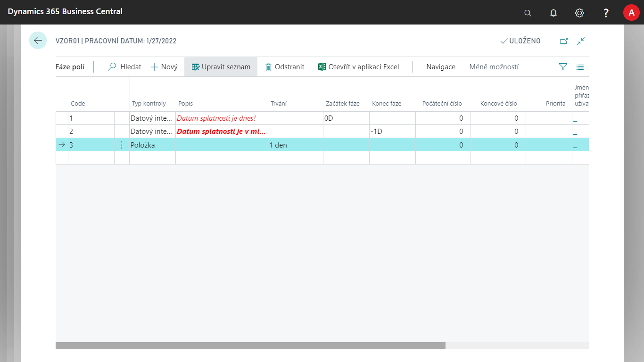Collapse the page with the shrink arrows icon
Image resolution: width=644 pixels, height=362 pixels.
[580, 41]
